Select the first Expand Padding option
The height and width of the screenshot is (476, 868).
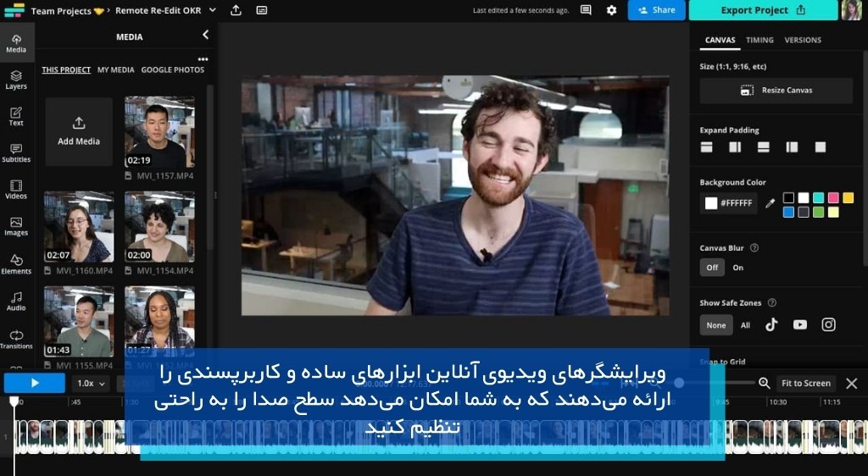pyautogui.click(x=706, y=147)
